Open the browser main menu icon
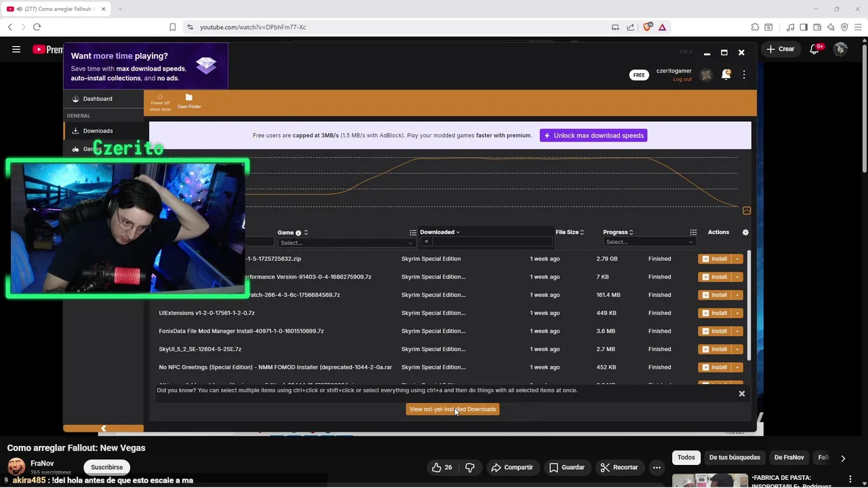This screenshot has width=868, height=488. [x=858, y=27]
